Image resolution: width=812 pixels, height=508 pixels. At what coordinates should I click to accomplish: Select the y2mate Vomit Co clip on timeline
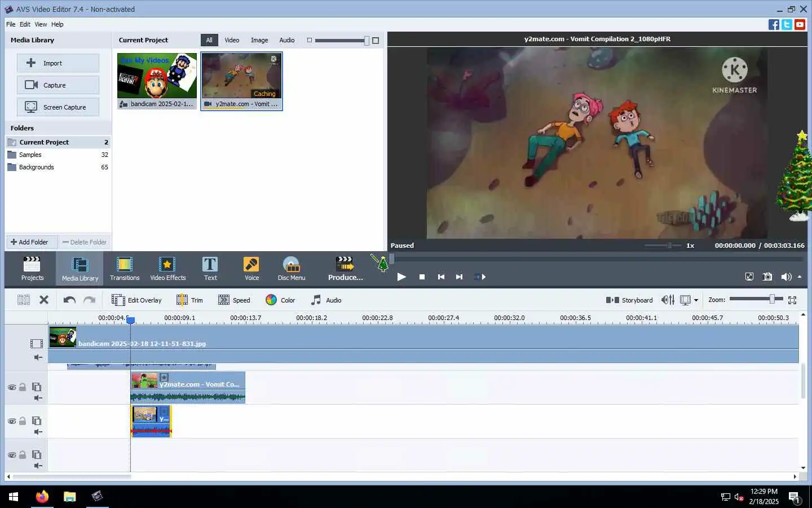(x=188, y=387)
